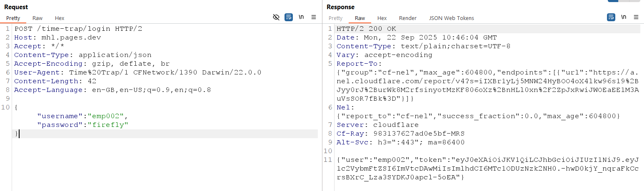Show non-printable \n characters in Request
644x191 pixels.
coord(301,17)
